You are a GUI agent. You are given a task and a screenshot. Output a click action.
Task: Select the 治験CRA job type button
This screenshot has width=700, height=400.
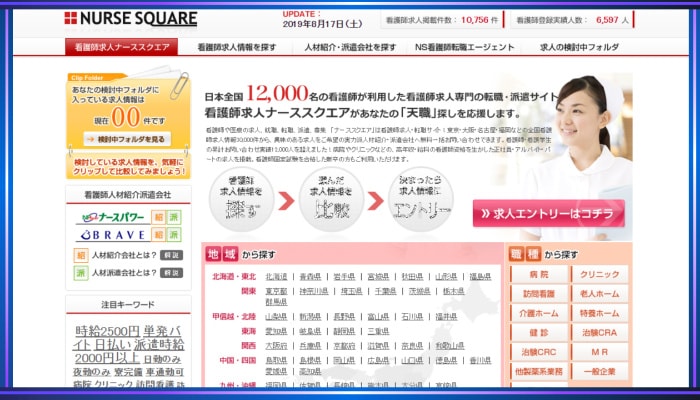pos(600,333)
